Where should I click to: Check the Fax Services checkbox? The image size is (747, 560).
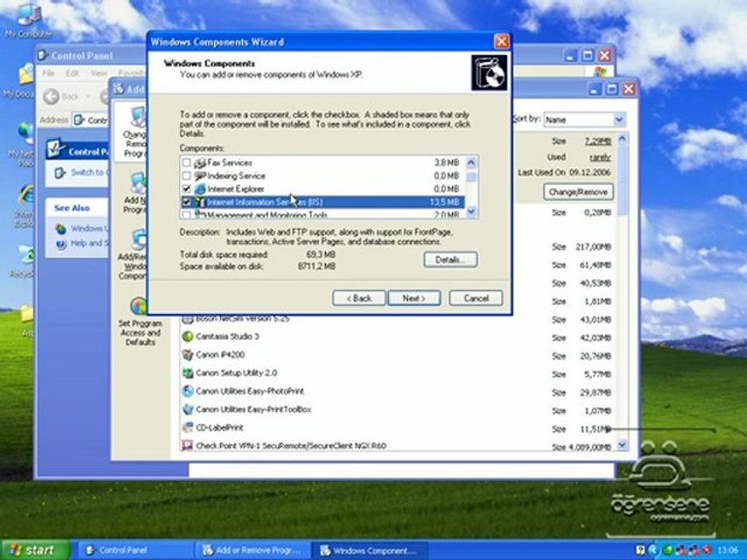pos(186,163)
